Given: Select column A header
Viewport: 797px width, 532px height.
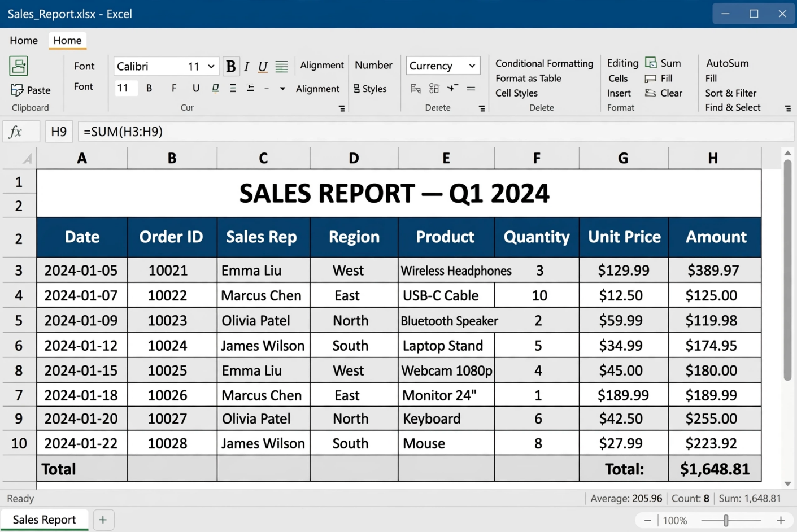Looking at the screenshot, I should (x=82, y=158).
